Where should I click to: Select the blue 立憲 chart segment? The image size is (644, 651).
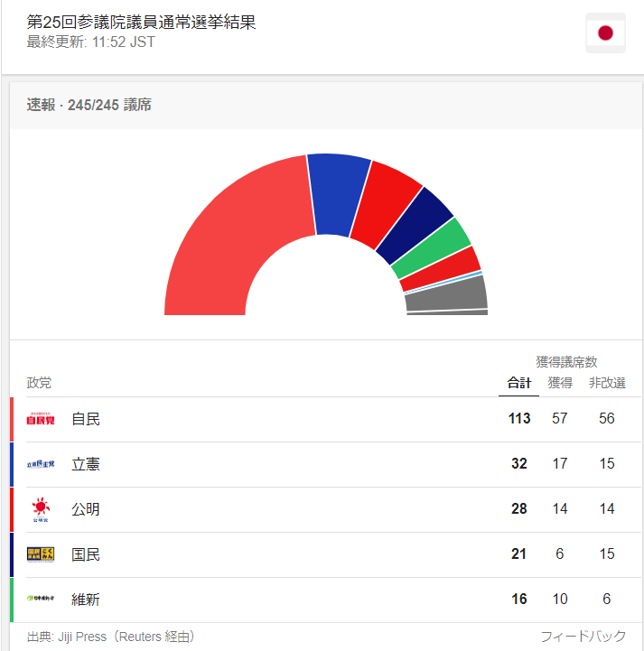tap(339, 193)
